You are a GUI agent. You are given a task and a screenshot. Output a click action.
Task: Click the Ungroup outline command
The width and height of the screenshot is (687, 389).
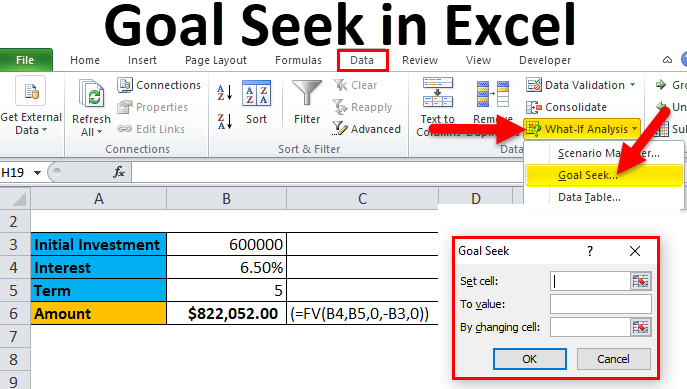coord(670,107)
